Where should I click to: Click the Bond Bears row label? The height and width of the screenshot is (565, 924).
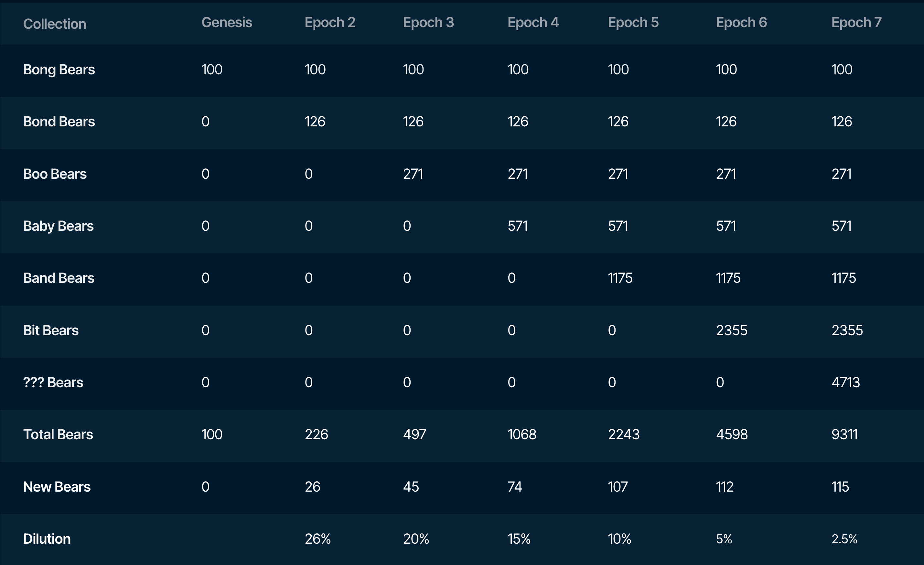(59, 122)
